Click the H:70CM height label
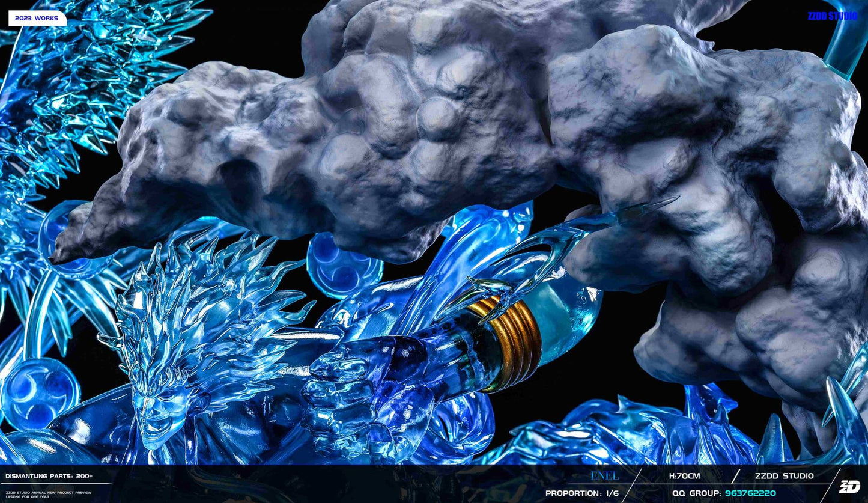Screen dimensions: 868x503 (684, 476)
